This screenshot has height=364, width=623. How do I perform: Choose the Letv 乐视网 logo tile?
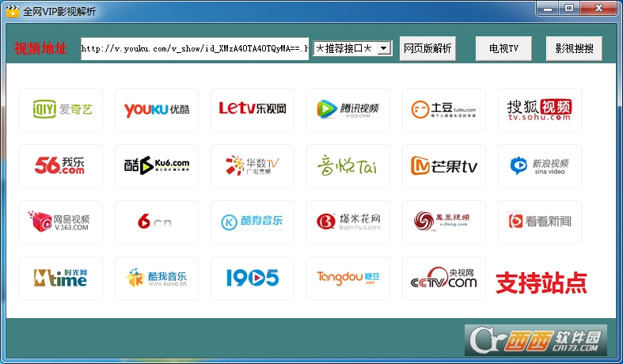tap(253, 110)
